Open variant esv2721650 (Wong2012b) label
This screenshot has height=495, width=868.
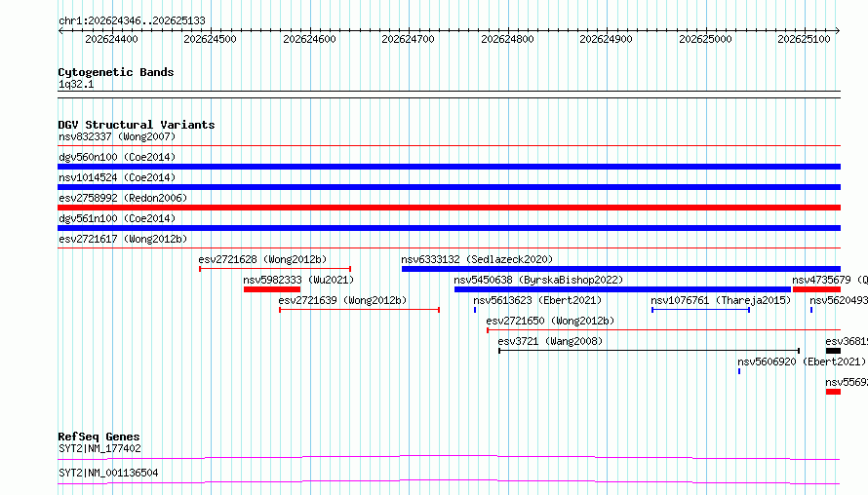pos(550,321)
